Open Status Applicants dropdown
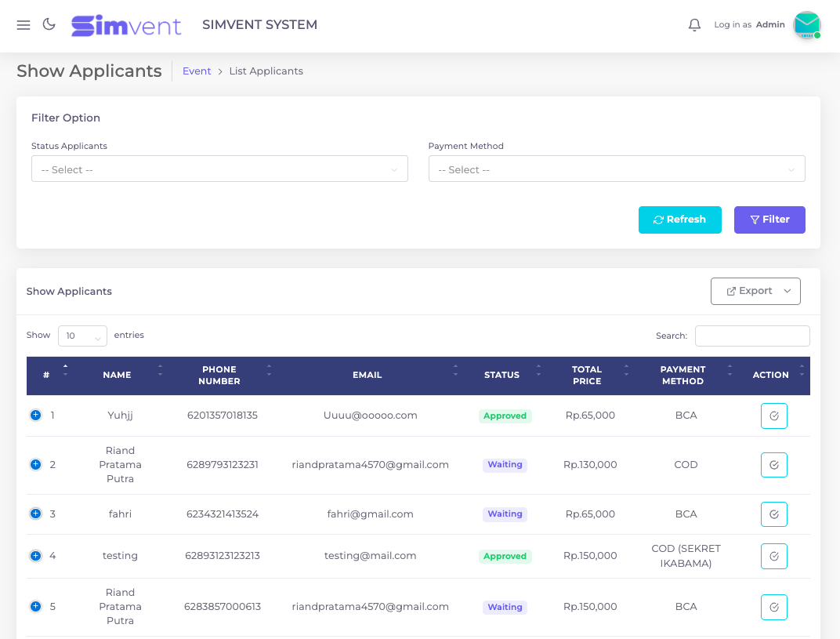840x639 pixels. coord(219,169)
